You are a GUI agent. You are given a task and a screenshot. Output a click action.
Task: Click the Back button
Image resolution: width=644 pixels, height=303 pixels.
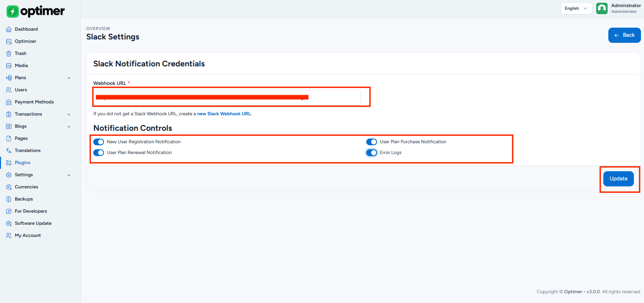tap(624, 35)
